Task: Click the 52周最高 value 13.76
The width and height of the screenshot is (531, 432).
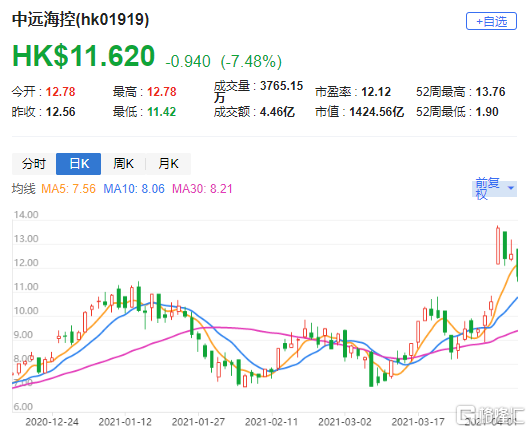Action: (x=490, y=92)
